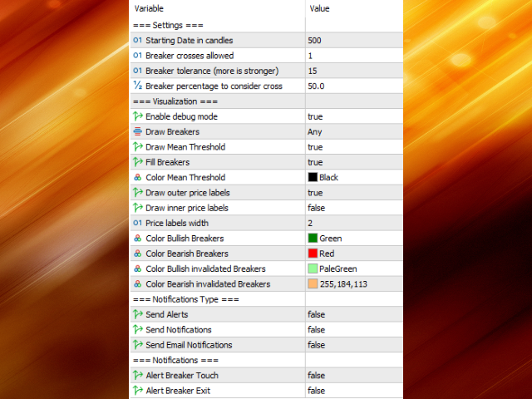532x399 pixels.
Task: Open the Black color dropdown for Mean Threshold
Action: pos(354,177)
